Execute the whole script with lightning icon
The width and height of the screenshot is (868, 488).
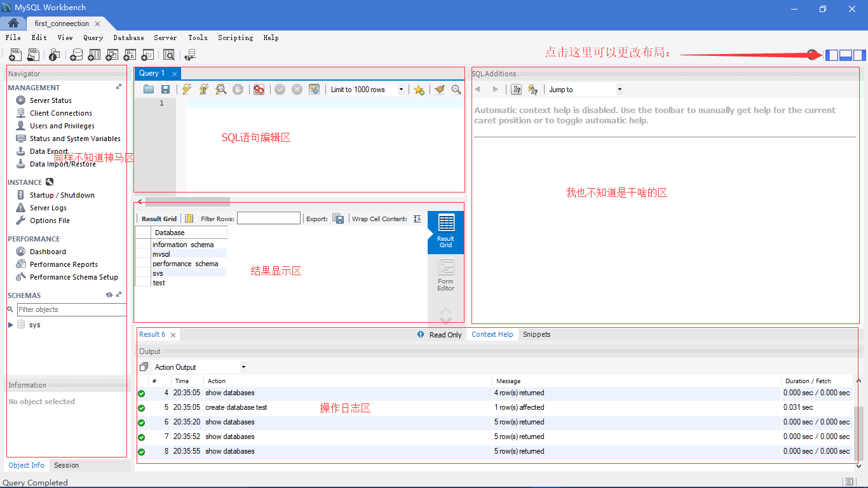(x=187, y=90)
